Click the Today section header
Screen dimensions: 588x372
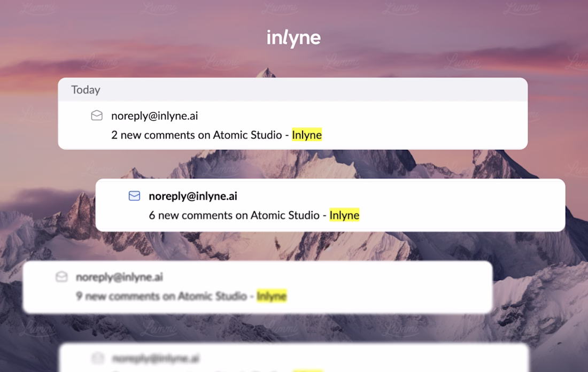[x=292, y=90]
